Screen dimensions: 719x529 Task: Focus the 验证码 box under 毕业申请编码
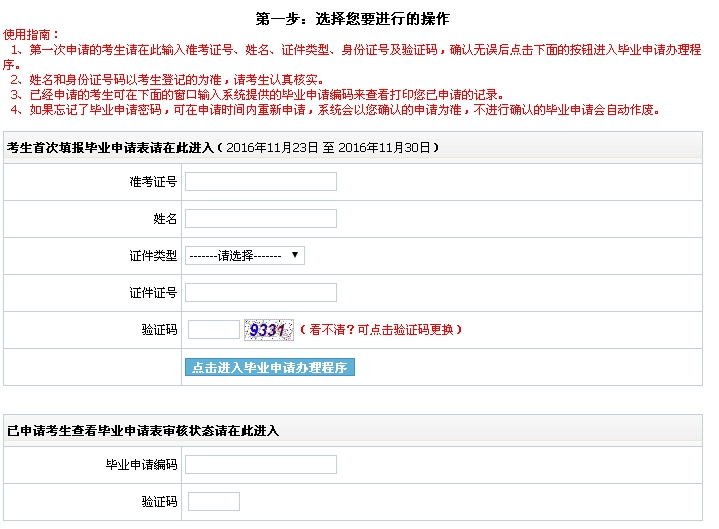[x=213, y=501]
